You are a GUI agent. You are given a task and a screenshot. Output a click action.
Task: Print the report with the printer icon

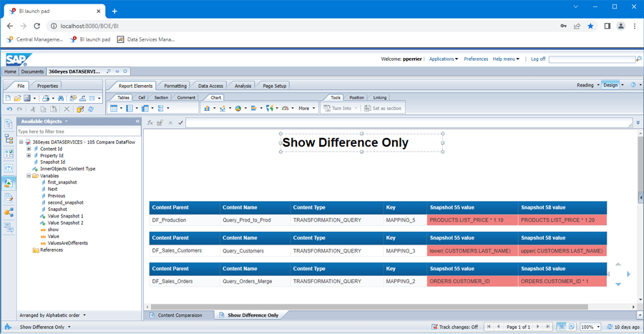coord(46,99)
